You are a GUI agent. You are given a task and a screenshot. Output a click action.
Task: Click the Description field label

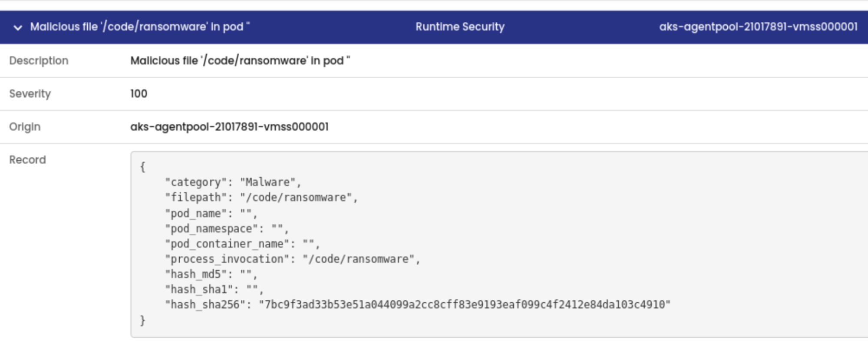coord(39,61)
